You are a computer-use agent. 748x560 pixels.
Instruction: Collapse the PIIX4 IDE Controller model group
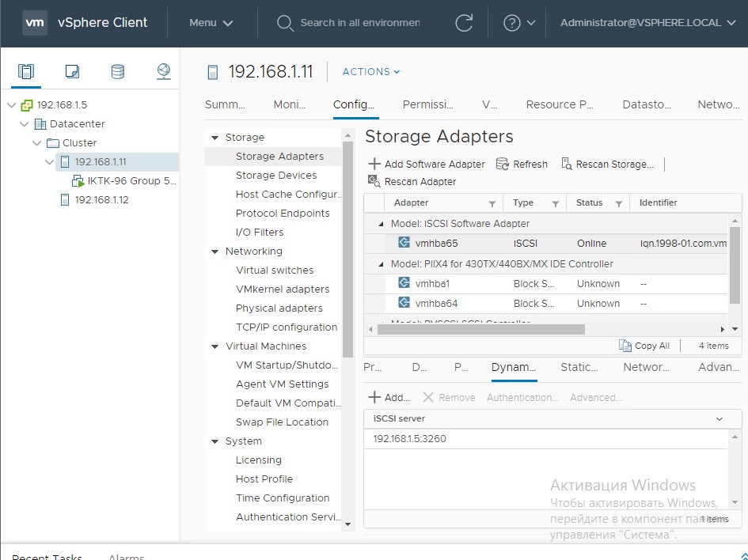[x=381, y=264]
